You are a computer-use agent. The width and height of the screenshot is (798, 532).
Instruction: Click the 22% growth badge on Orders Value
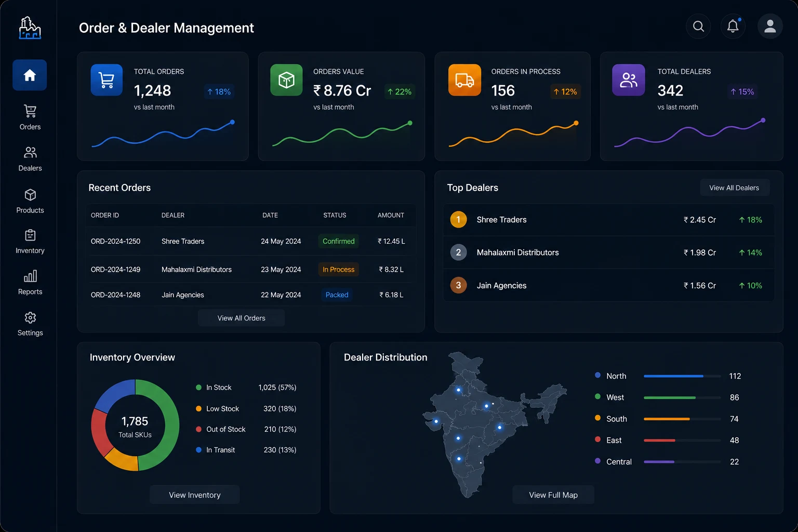click(400, 91)
